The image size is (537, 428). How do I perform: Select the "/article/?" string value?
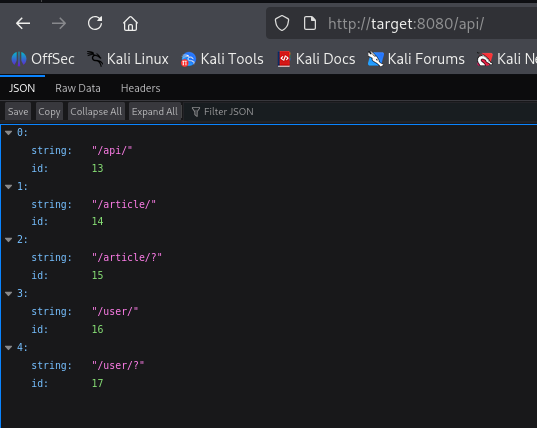coord(127,257)
